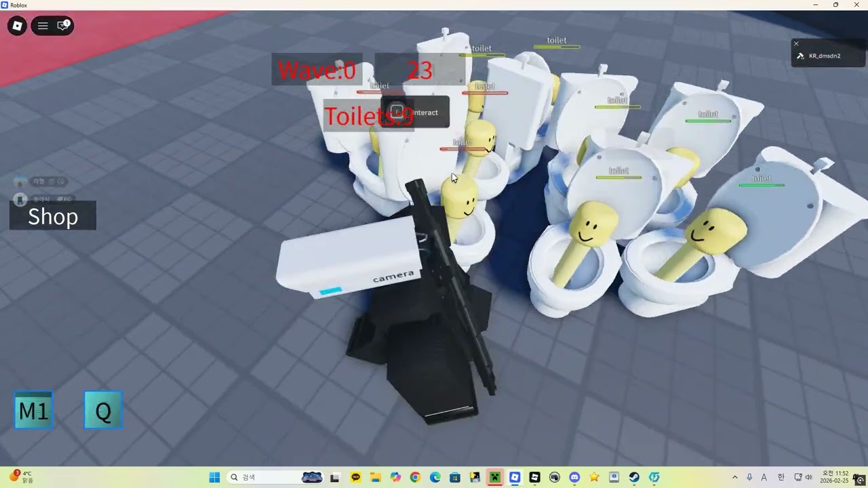The image size is (868, 488).
Task: Open KakaoTalk from the taskbar
Action: pos(355,478)
